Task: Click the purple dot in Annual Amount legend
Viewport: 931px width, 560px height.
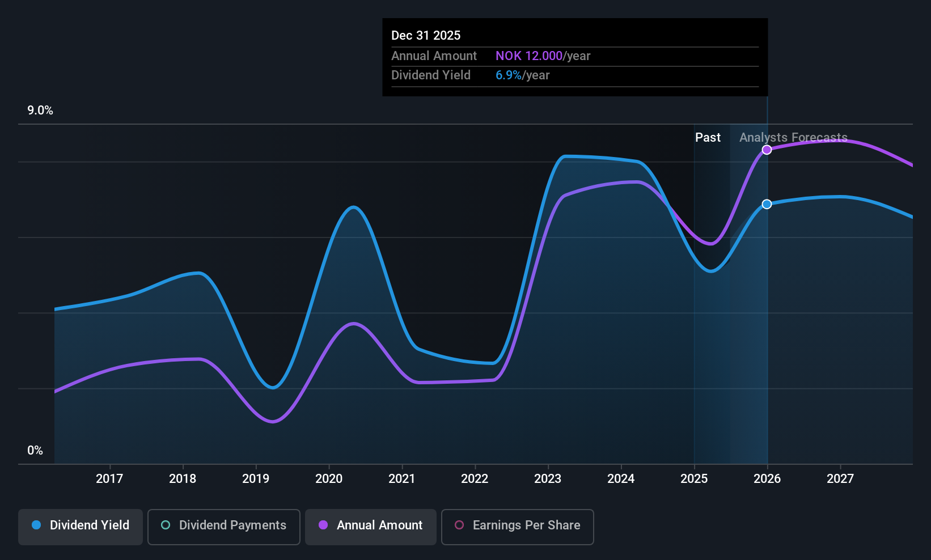Action: click(x=323, y=525)
